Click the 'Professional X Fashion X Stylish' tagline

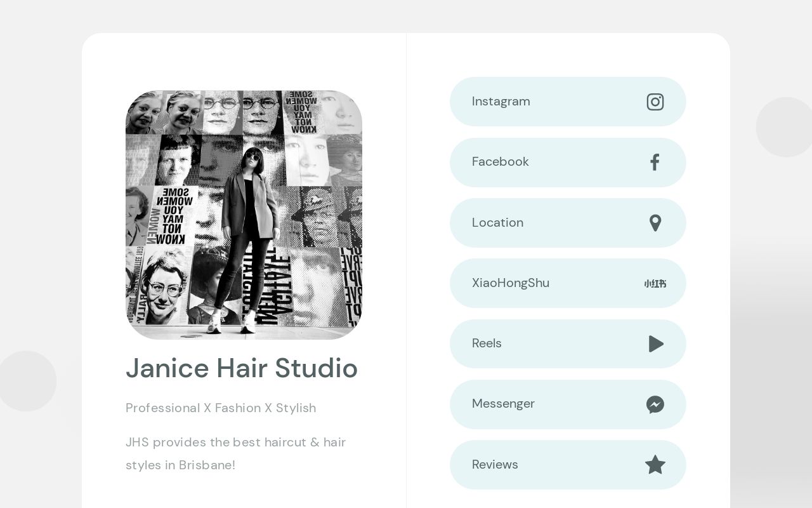221,408
